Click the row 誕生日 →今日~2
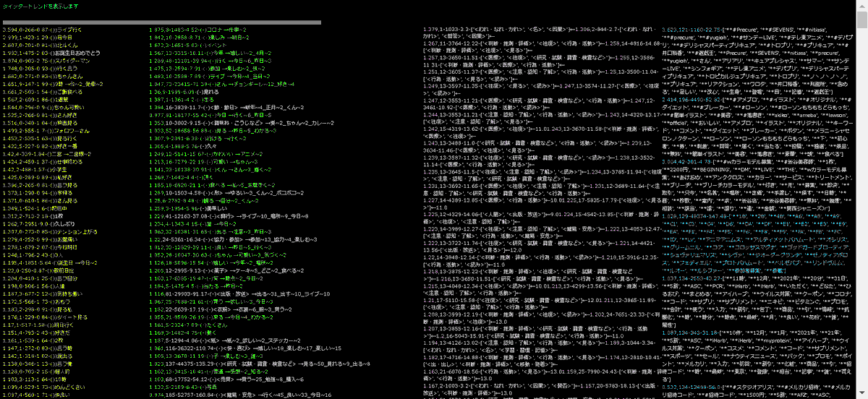The image size is (868, 399). tap(49, 262)
